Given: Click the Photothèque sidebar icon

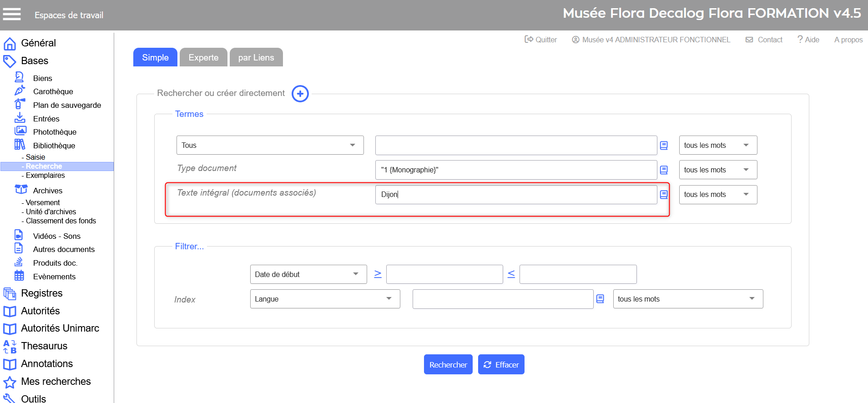Looking at the screenshot, I should click(20, 131).
